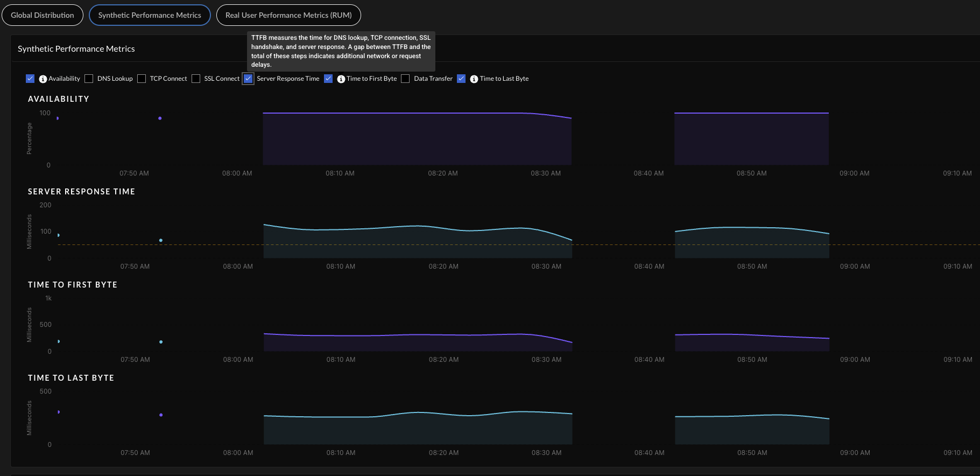Screen dimensions: 980x476
Task: Uncheck the Availability checkbox
Action: pyautogui.click(x=30, y=79)
